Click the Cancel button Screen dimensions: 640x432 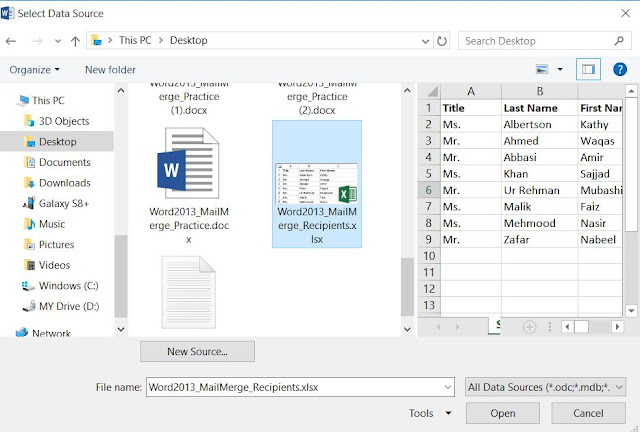tap(588, 413)
